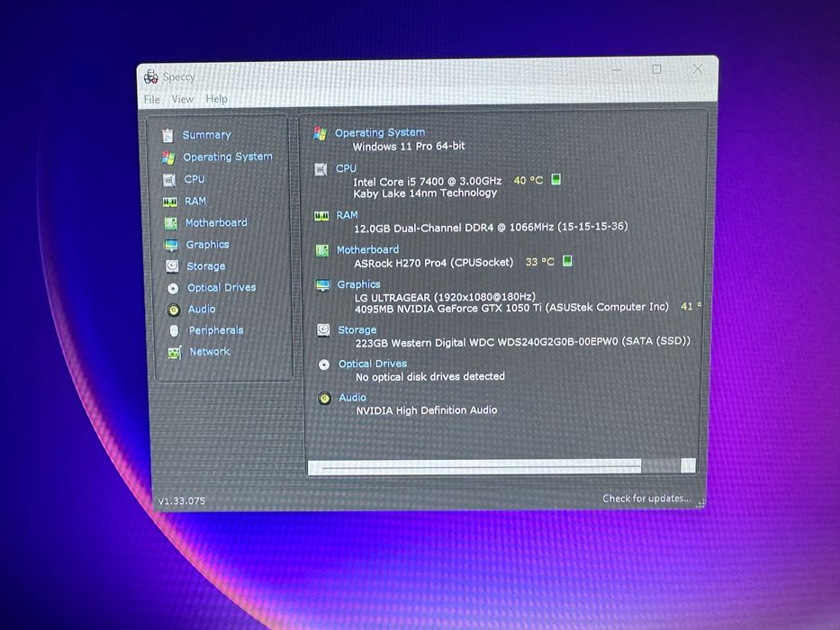Open the Operating System heading link in summary
840x630 pixels.
tap(380, 133)
